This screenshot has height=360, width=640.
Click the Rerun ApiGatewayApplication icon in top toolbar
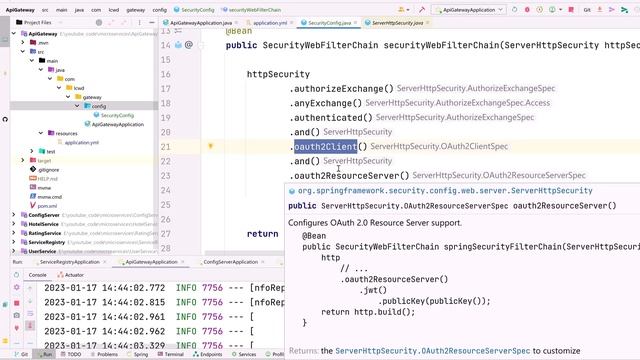point(514,9)
